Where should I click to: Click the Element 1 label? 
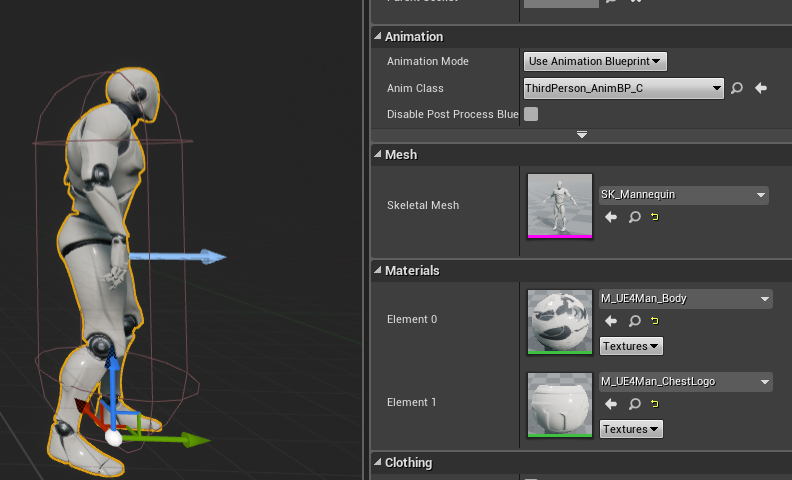[412, 402]
